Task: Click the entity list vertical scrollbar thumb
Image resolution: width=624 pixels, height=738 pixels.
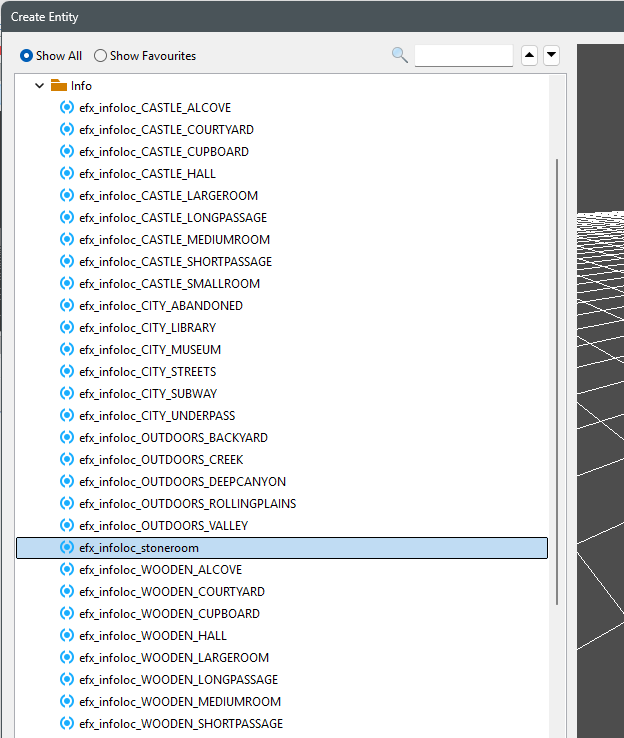Action: tap(557, 382)
